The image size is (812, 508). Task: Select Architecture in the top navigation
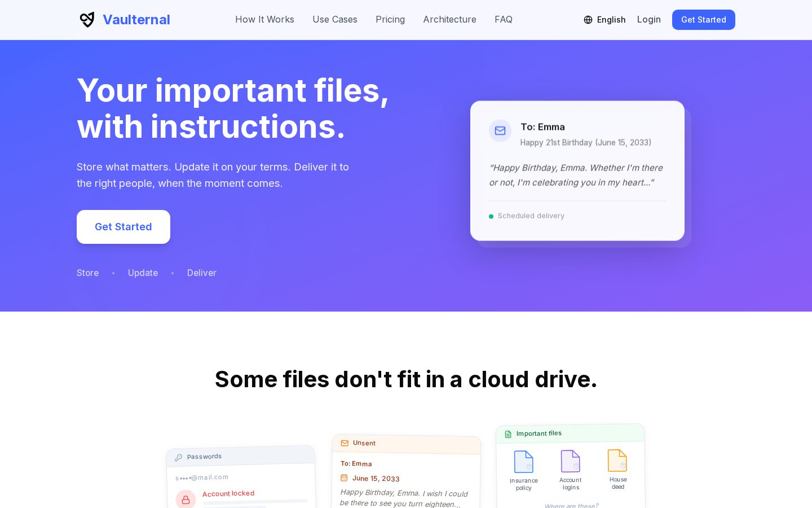tap(449, 20)
